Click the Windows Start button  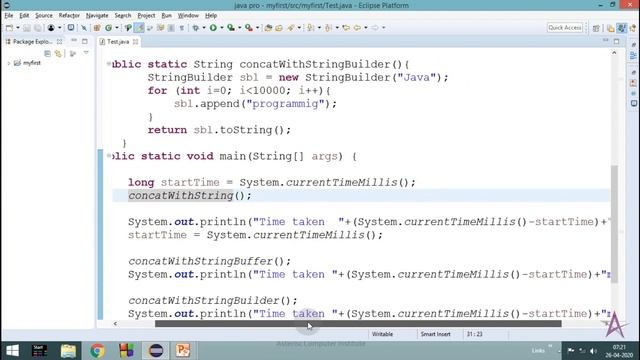point(12,351)
